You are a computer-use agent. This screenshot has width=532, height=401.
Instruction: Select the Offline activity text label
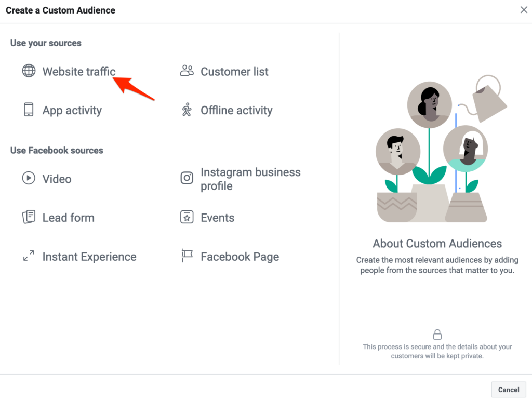[236, 110]
